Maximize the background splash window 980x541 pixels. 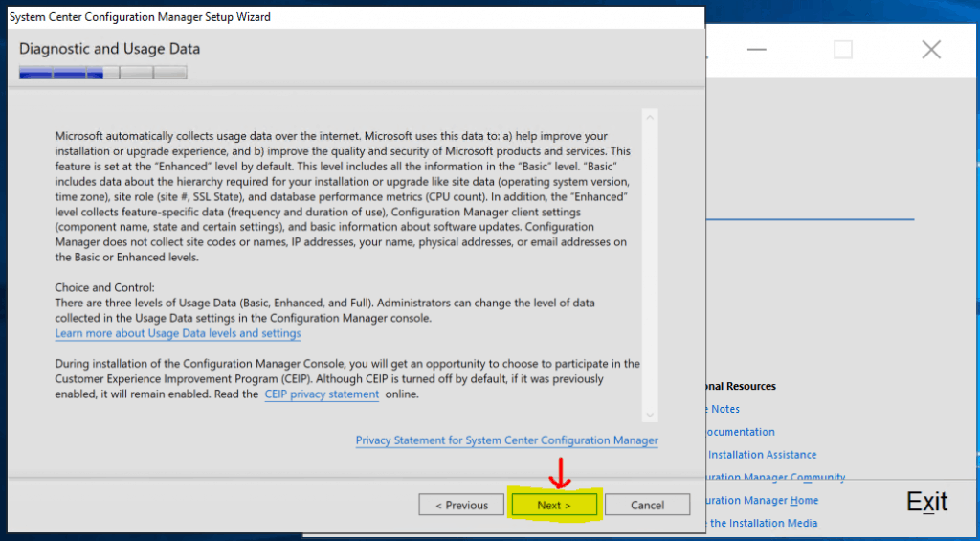[843, 50]
